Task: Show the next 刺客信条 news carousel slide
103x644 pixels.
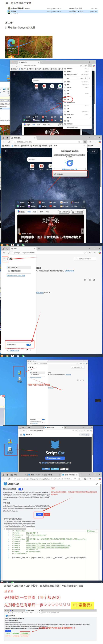Action: (82, 231)
